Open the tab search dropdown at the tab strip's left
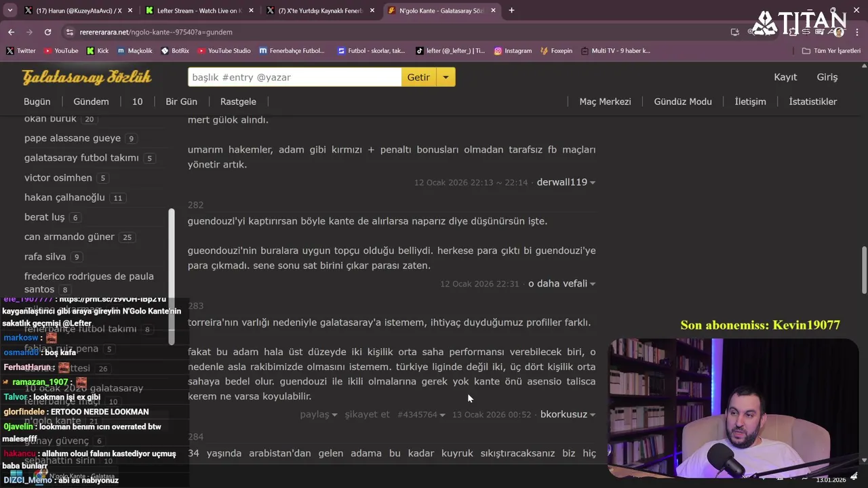 pos(9,10)
